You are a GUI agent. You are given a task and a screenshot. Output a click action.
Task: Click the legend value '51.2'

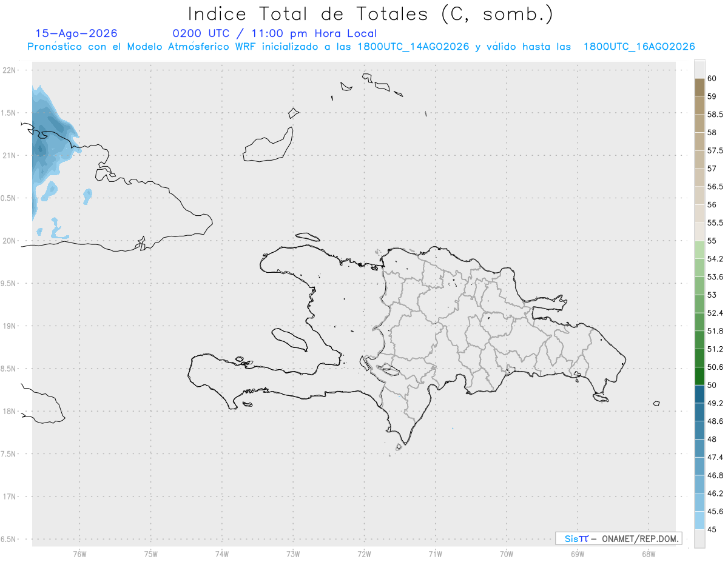coord(715,349)
